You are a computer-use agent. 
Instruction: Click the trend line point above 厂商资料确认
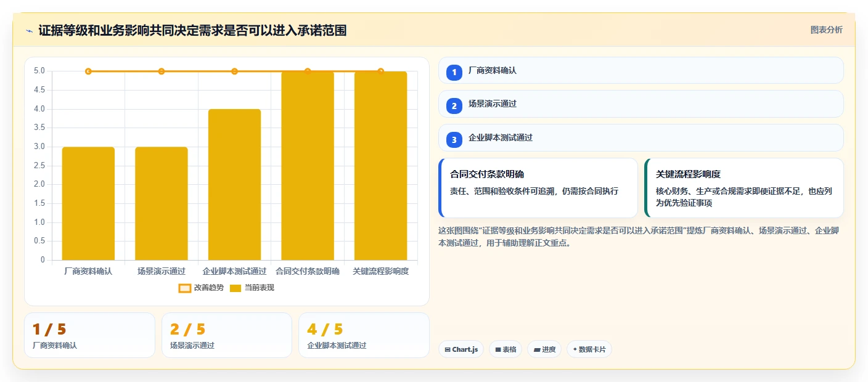pyautogui.click(x=88, y=71)
